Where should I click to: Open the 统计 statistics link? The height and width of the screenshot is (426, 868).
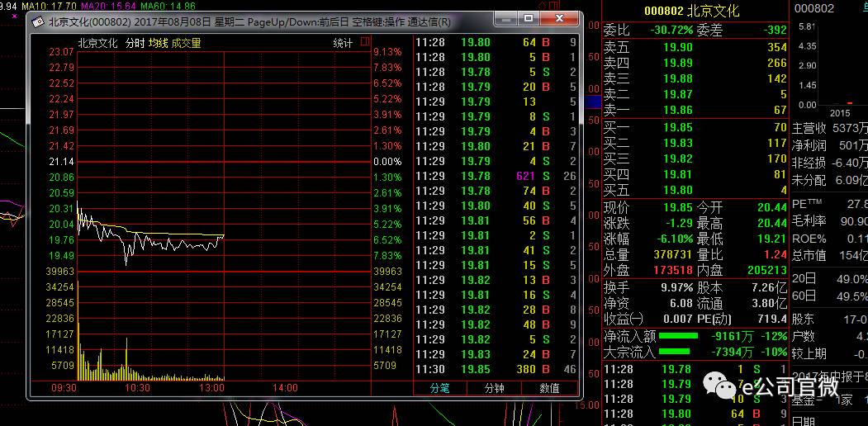click(343, 43)
